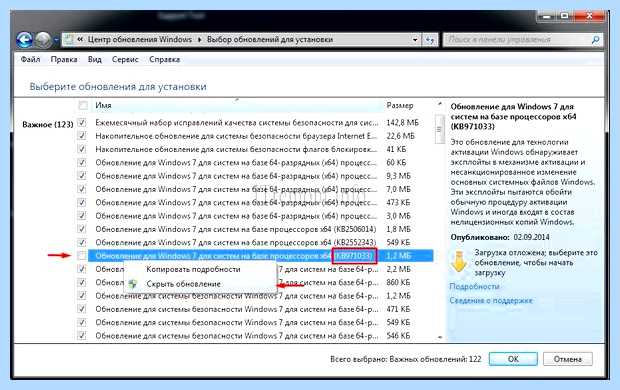620x390 pixels.
Task: Maximize the Windows Update window
Action: 565,17
